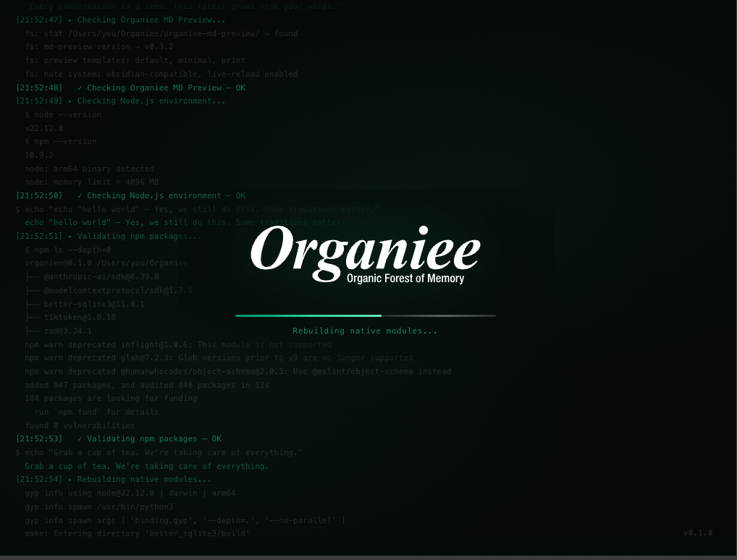Click the [21:52:53] timestamp
This screenshot has height=560, width=737.
pos(39,438)
